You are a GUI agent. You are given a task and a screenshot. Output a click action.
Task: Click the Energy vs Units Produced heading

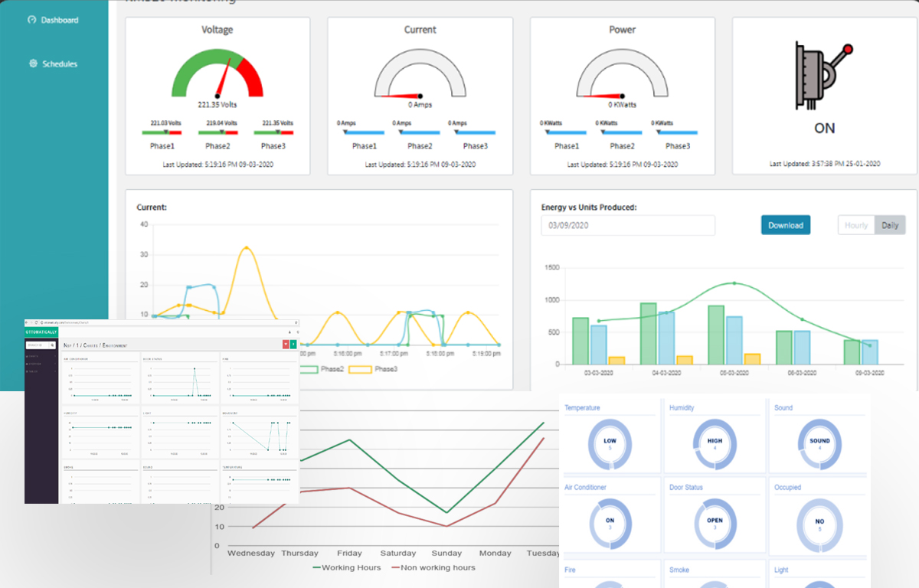588,207
